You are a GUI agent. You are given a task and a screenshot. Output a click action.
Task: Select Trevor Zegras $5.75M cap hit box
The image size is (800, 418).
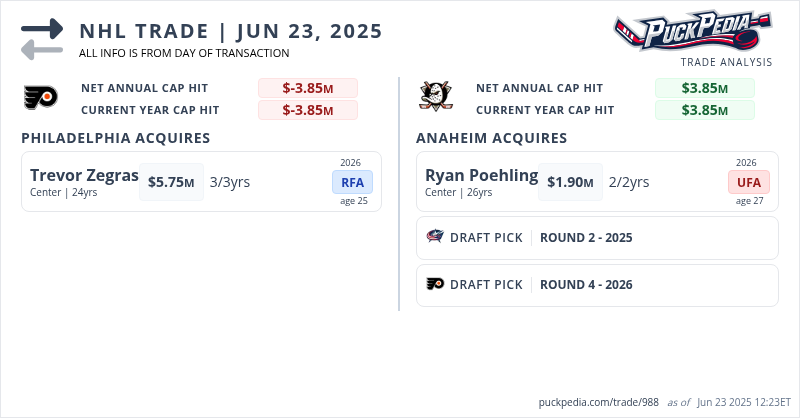(x=171, y=182)
